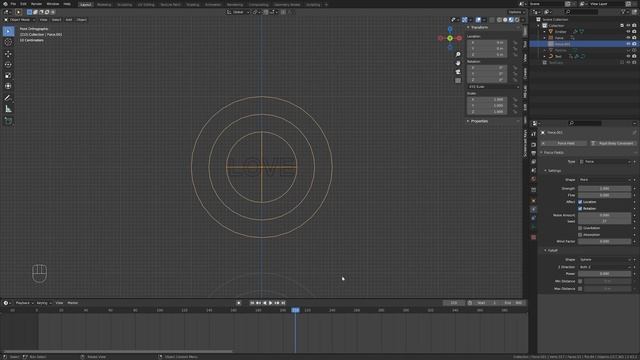Open the File menu
640x360 pixels.
click(13, 4)
